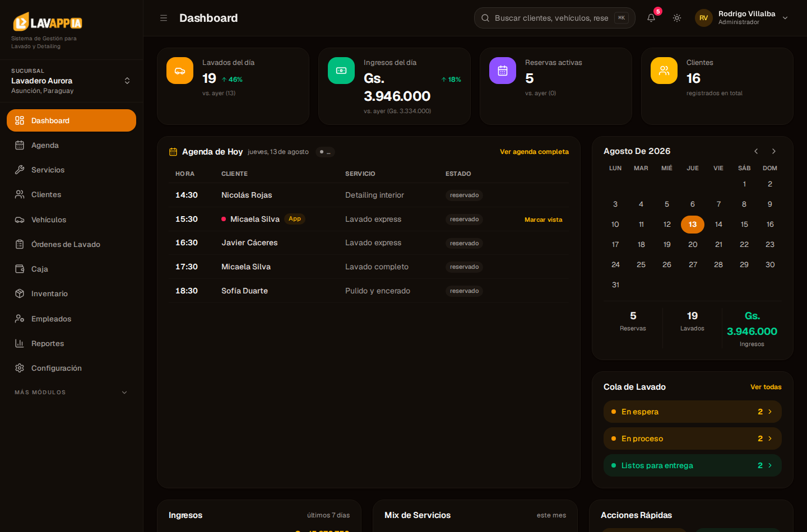The image size is (807, 532).
Task: Open the Sucursal Lavadero Aurora selector
Action: (71, 81)
